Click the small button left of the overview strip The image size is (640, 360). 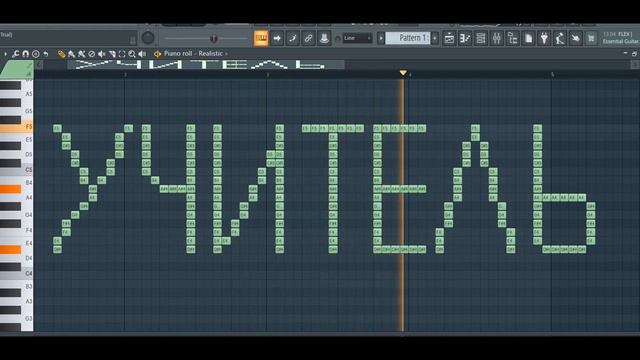(x=39, y=64)
